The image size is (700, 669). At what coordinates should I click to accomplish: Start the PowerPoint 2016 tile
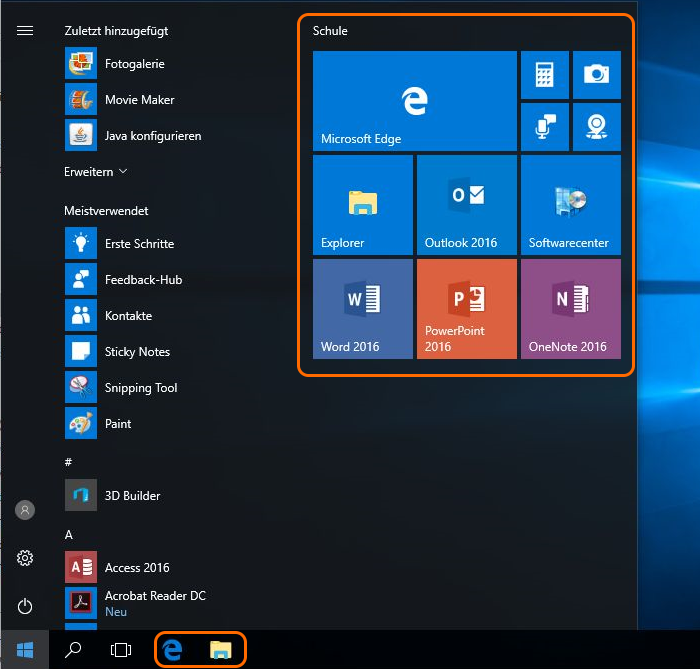coord(466,309)
